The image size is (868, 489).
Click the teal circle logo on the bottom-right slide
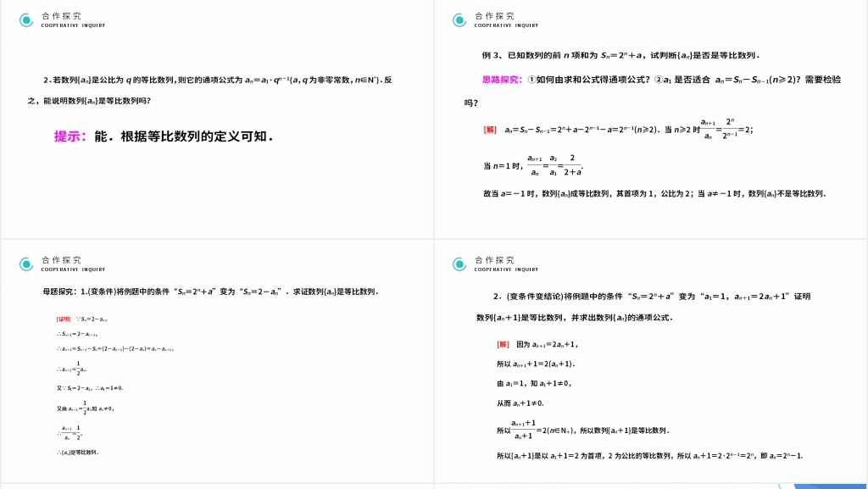click(459, 264)
